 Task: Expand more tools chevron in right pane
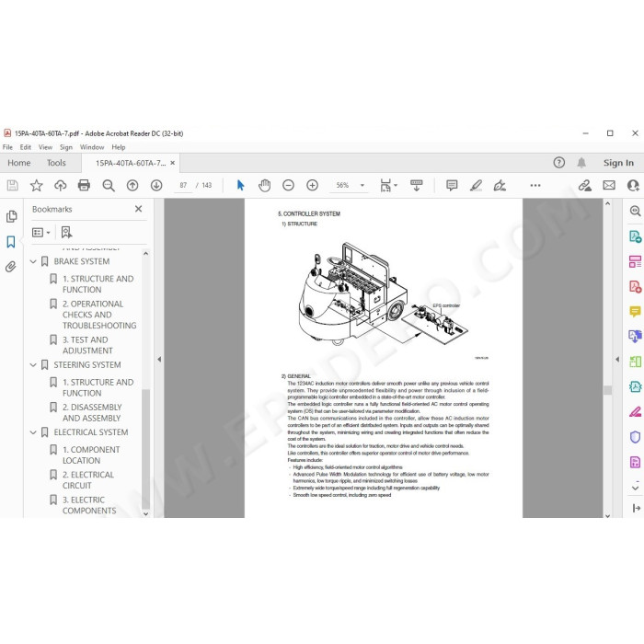(x=635, y=488)
